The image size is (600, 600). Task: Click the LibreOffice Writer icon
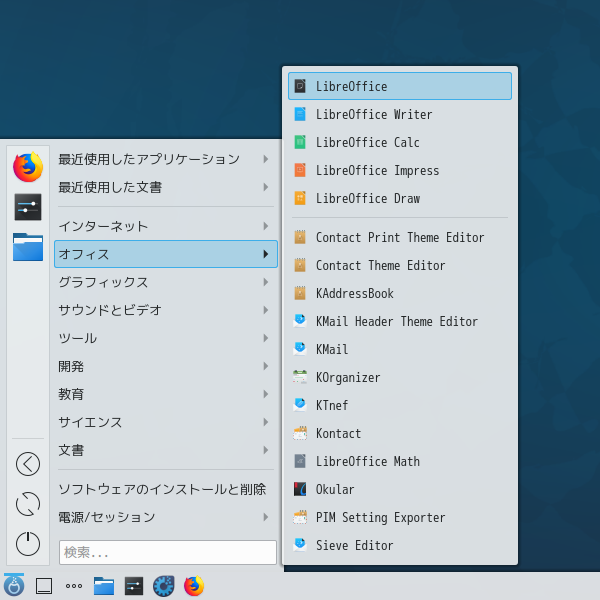coord(300,114)
